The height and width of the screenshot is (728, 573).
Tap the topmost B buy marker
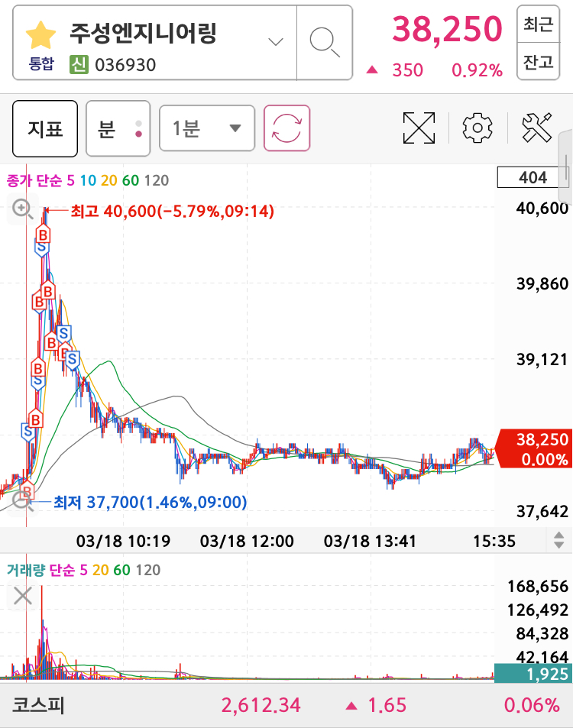[x=44, y=235]
